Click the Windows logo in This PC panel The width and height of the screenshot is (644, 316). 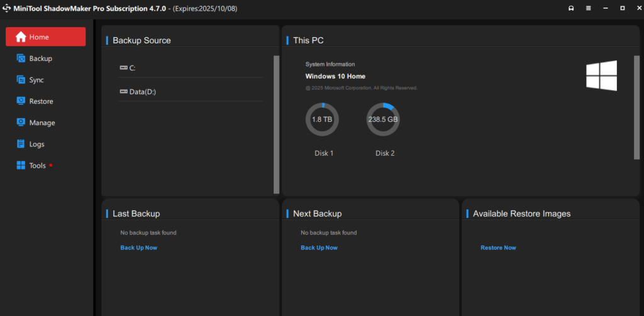601,75
